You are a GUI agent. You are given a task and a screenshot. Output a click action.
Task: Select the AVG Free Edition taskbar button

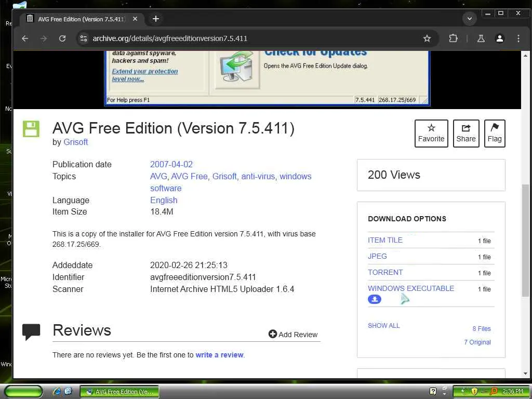[x=119, y=392]
